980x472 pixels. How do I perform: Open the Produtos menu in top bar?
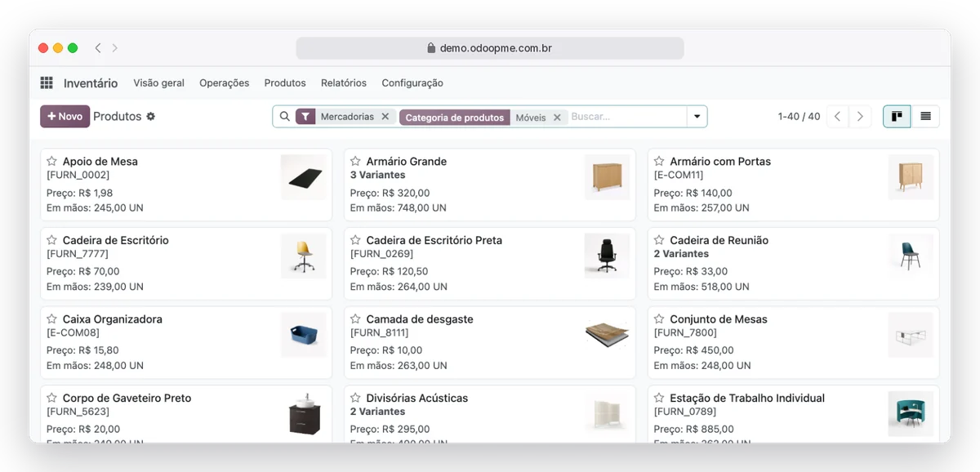pyautogui.click(x=285, y=83)
